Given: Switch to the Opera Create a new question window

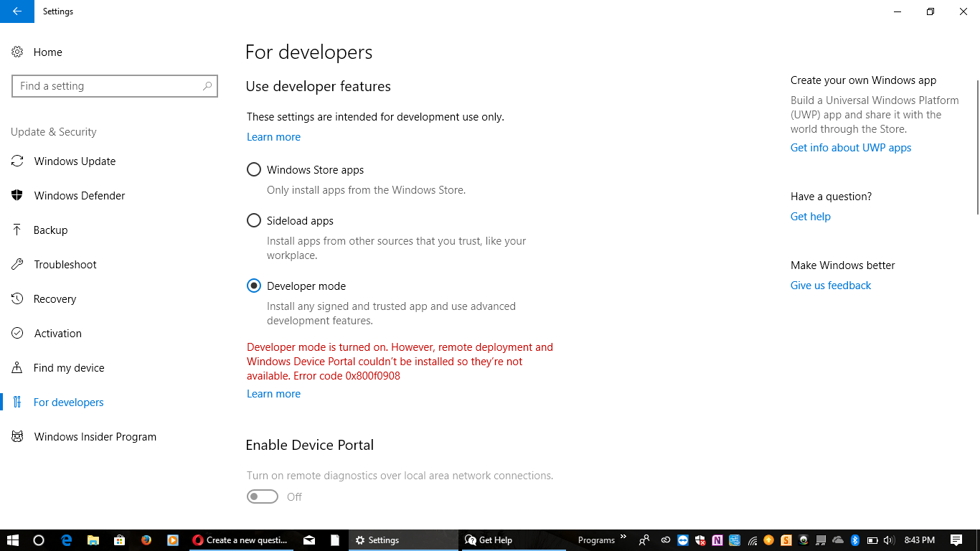Looking at the screenshot, I should [x=240, y=540].
